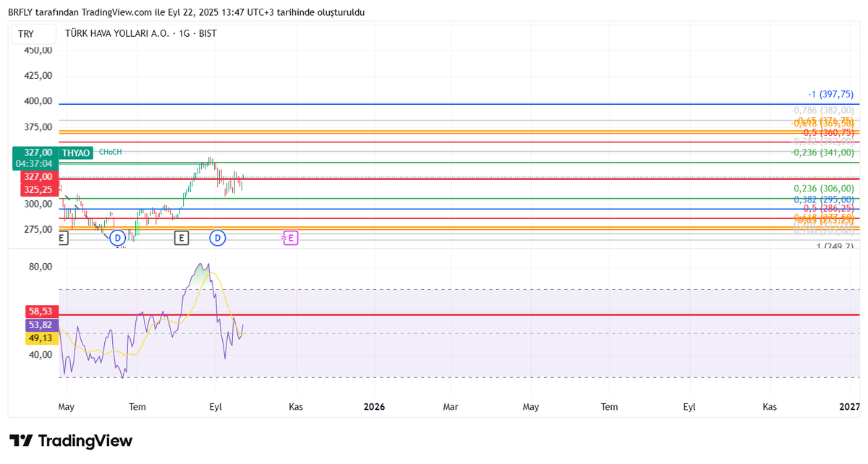Click the red 325,25 price label

point(38,189)
